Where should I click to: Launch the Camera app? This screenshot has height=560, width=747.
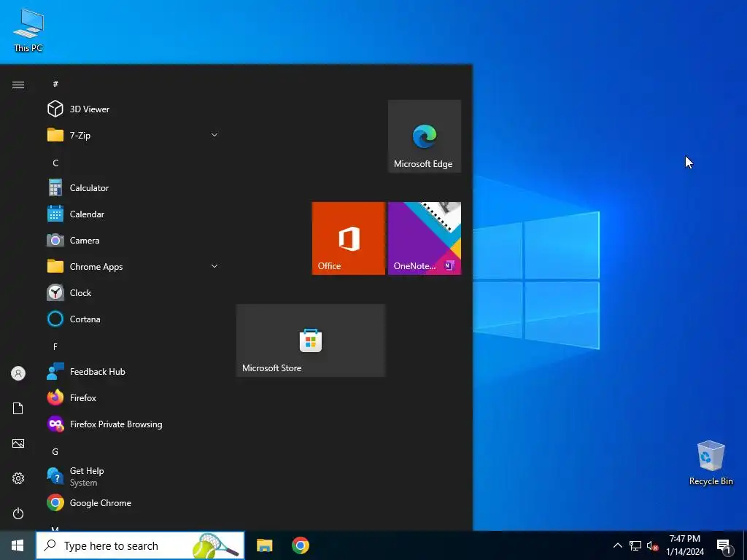(x=133, y=240)
